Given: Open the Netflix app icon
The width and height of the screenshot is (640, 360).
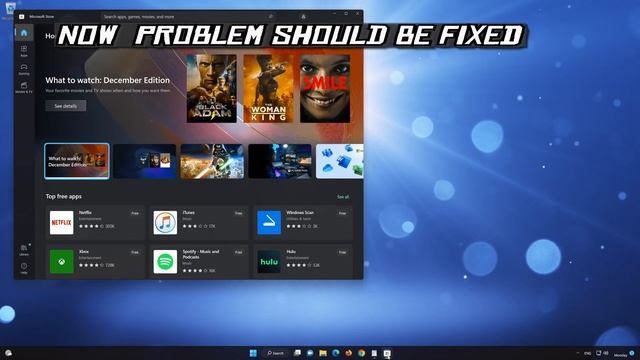Looking at the screenshot, I should [62, 222].
